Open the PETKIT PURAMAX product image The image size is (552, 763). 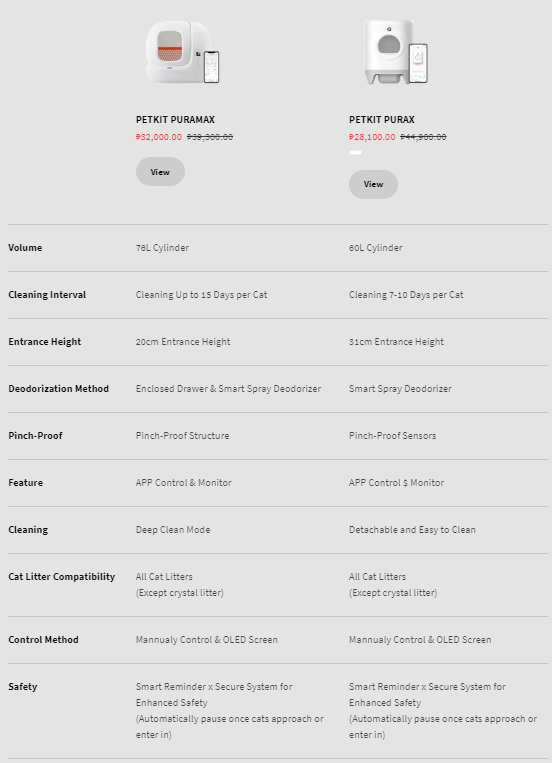183,52
